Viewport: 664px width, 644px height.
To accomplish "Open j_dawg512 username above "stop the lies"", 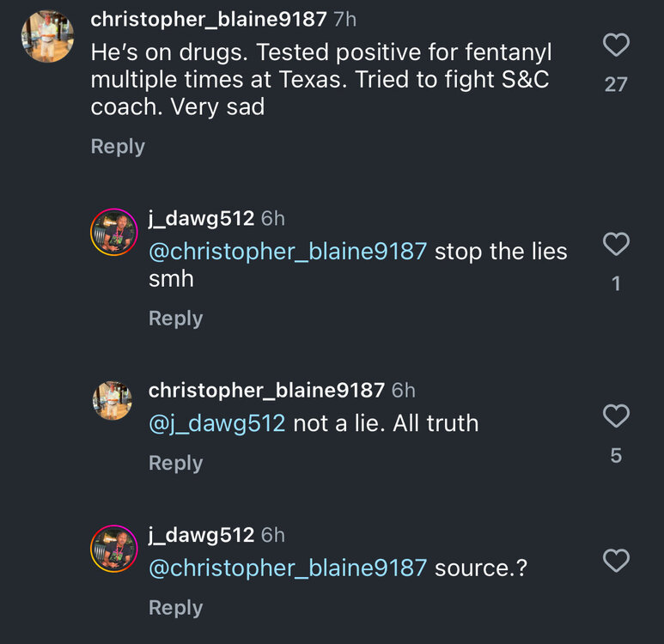I will 201,218.
